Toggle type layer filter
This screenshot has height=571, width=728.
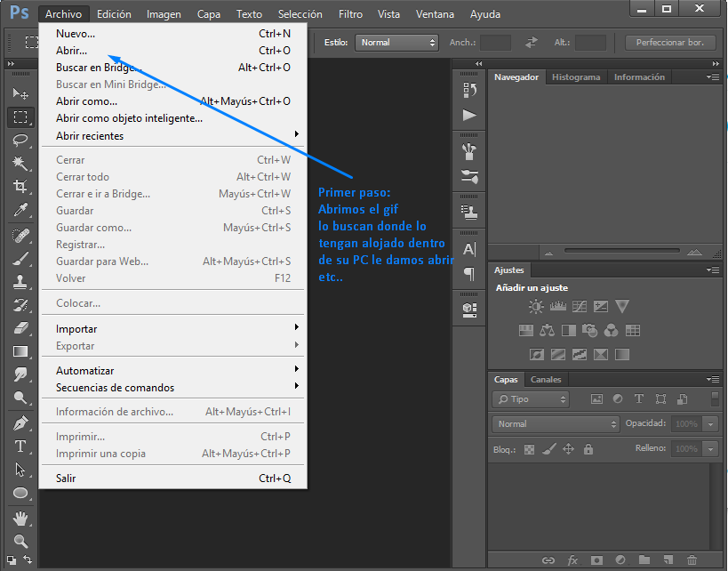point(639,399)
